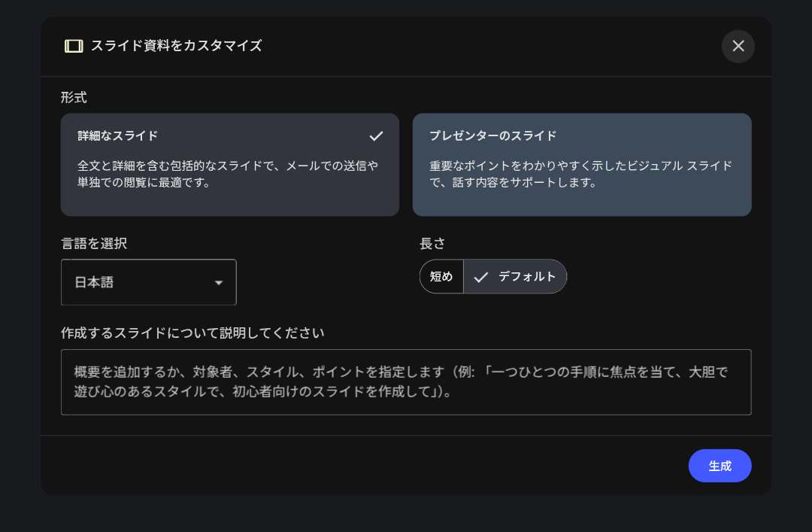The width and height of the screenshot is (812, 532).
Task: Click the プレゼンターのスライド description text
Action: point(580,174)
